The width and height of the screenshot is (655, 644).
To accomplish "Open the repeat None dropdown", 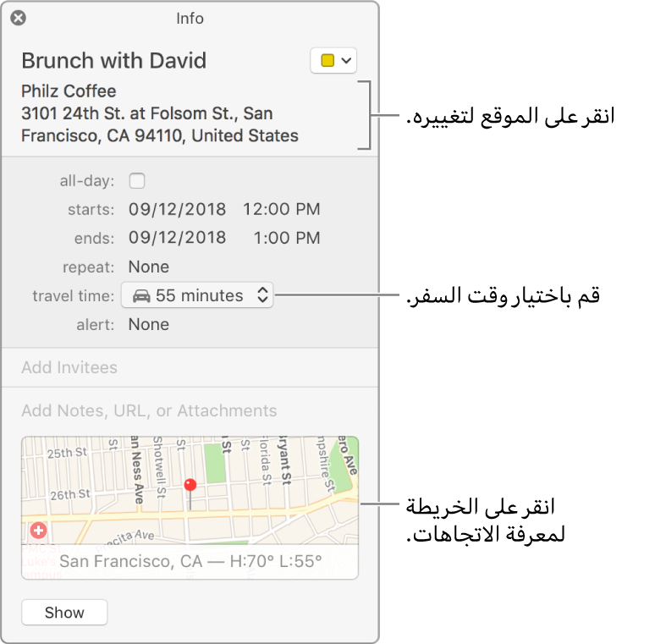I will [149, 267].
